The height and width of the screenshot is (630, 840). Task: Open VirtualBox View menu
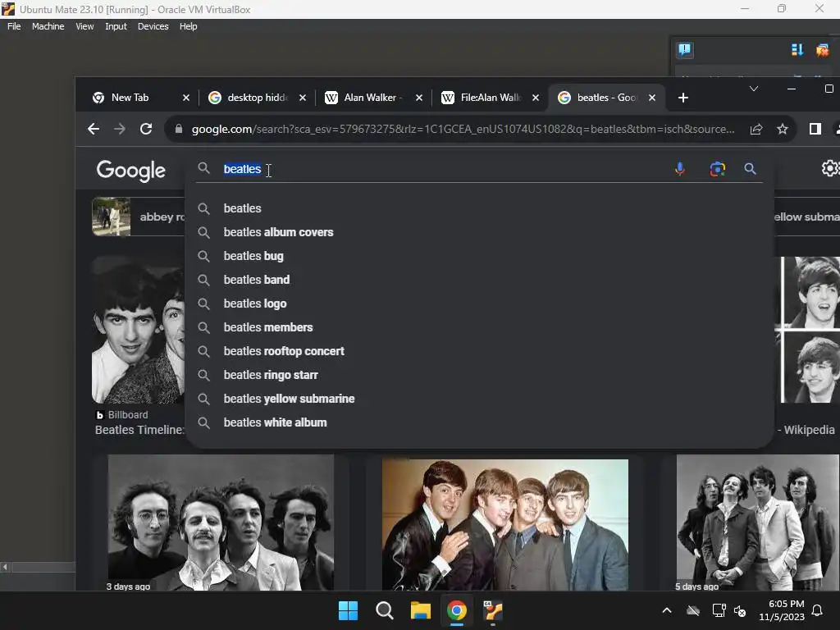pyautogui.click(x=84, y=26)
